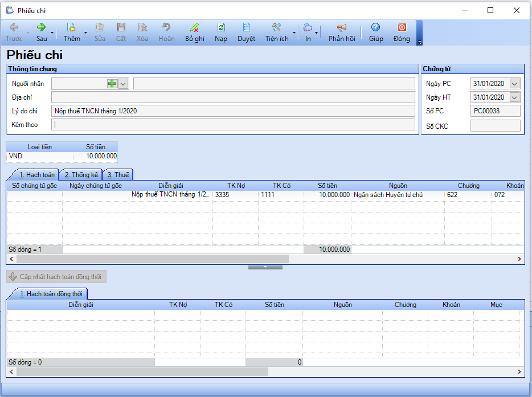Select TK Nợ cell 3335
The width and height of the screenshot is (532, 397).
[235, 195]
